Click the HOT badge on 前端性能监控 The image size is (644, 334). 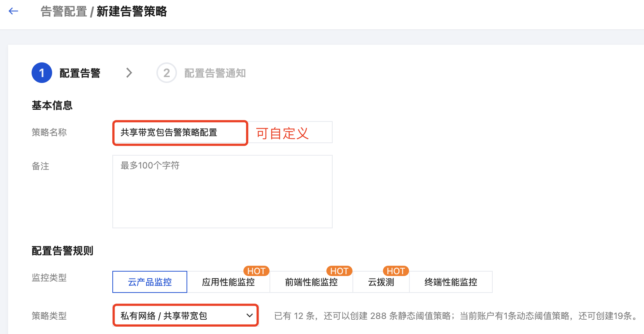pos(339,271)
